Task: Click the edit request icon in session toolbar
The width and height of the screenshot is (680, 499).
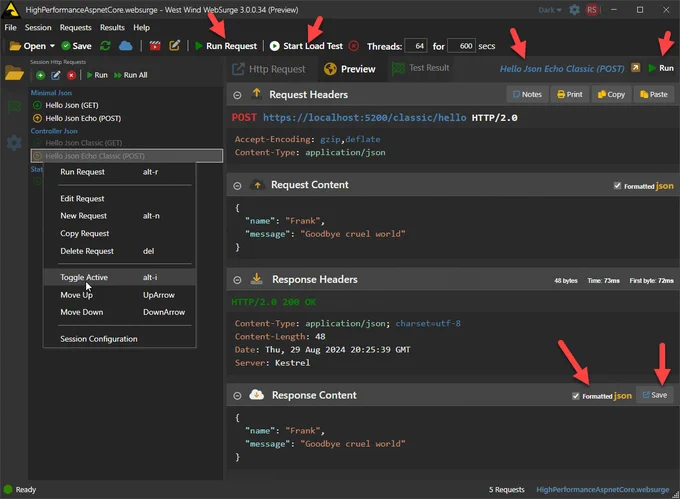Action: tap(56, 75)
